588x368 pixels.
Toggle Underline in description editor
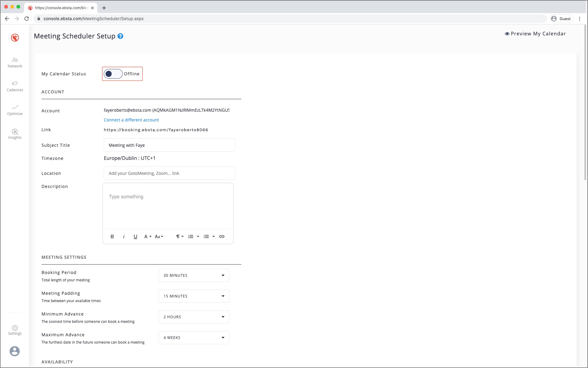[135, 236]
